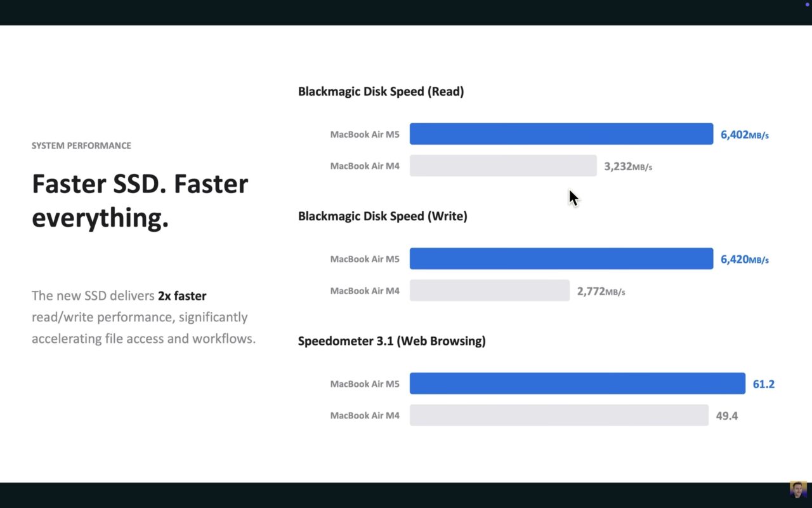Click the purple indicator dot in top-right corner
The image size is (812, 508).
(x=808, y=4)
